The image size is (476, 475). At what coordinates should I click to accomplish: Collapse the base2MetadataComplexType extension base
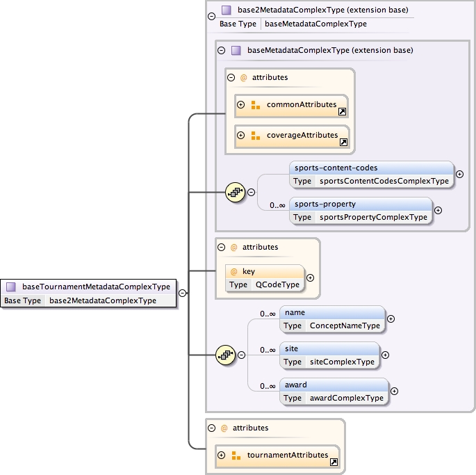pyautogui.click(x=211, y=16)
